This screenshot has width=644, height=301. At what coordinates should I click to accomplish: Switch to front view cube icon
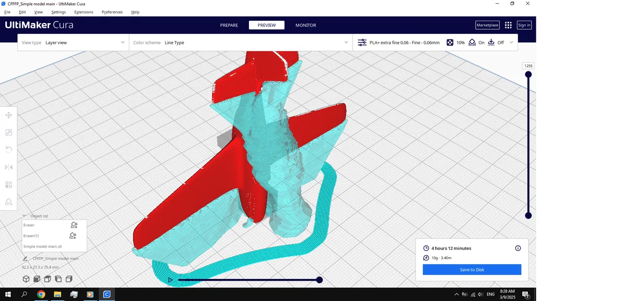click(37, 279)
